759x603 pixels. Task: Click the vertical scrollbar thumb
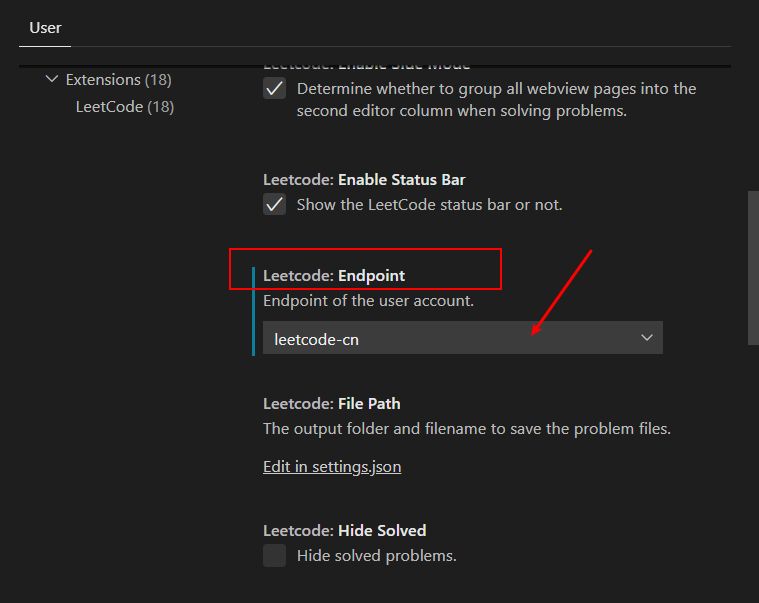point(753,267)
